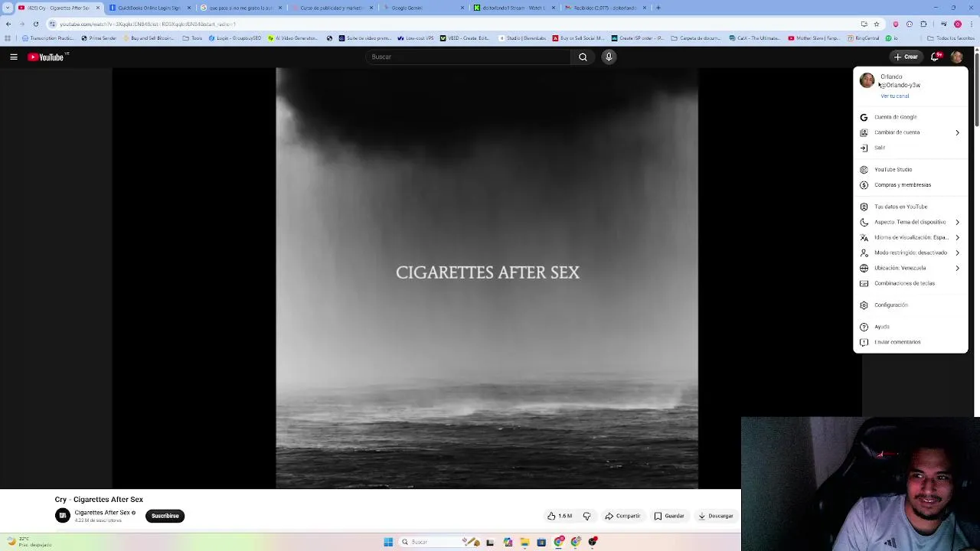Open File Explorer from the taskbar

point(524,542)
